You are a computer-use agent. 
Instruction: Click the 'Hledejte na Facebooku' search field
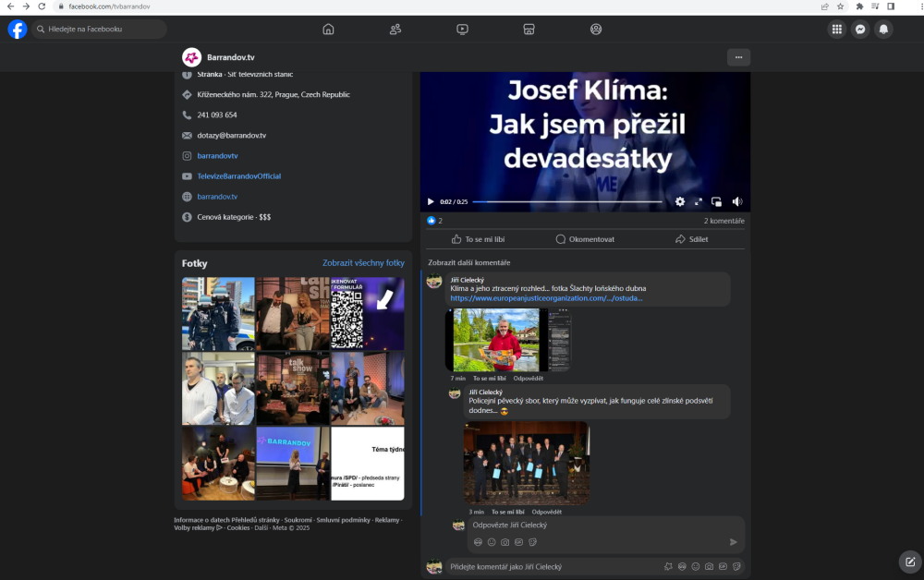click(x=102, y=29)
